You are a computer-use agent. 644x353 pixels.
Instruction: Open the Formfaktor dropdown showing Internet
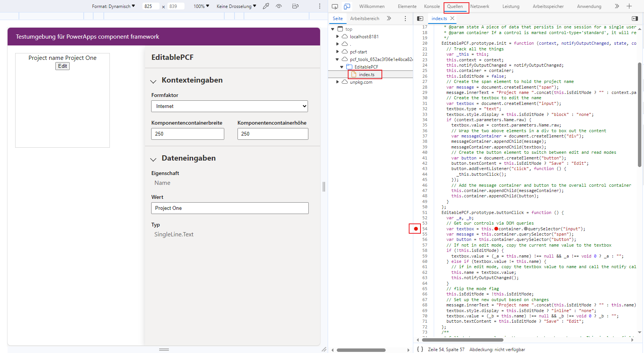pos(230,106)
